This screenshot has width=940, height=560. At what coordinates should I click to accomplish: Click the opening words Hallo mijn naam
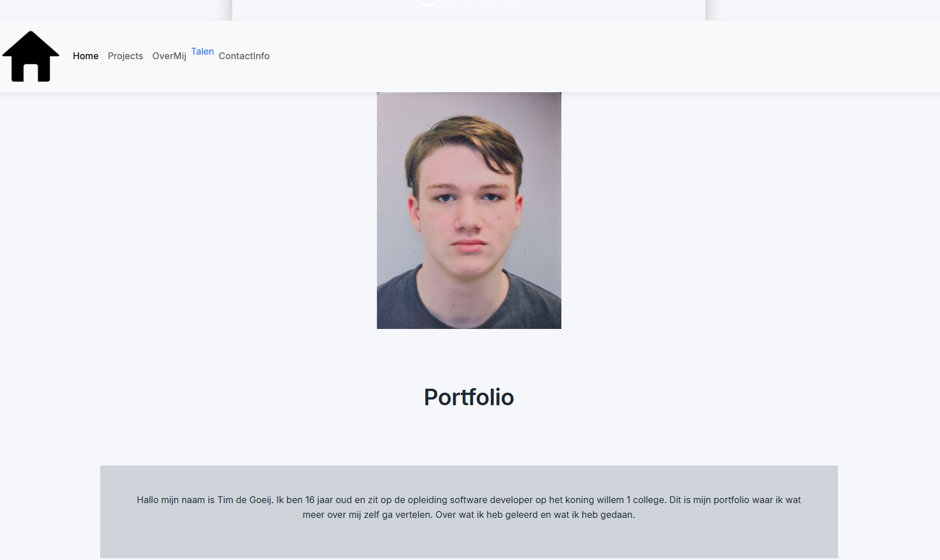pyautogui.click(x=171, y=500)
